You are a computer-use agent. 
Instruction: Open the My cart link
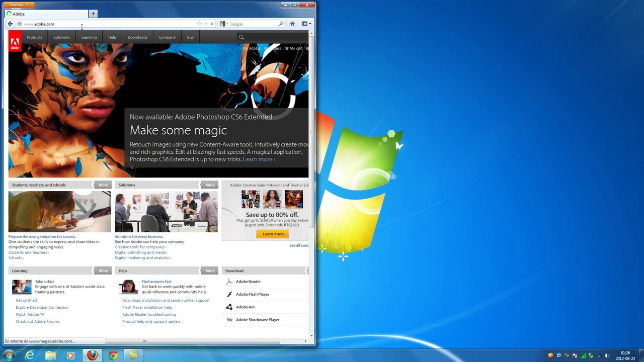pyautogui.click(x=294, y=48)
